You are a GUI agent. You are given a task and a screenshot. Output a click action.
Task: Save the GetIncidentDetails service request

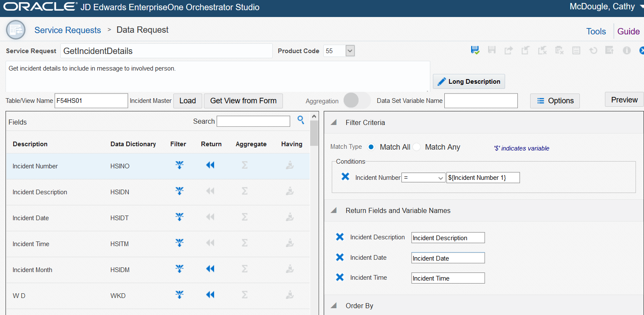tap(475, 50)
